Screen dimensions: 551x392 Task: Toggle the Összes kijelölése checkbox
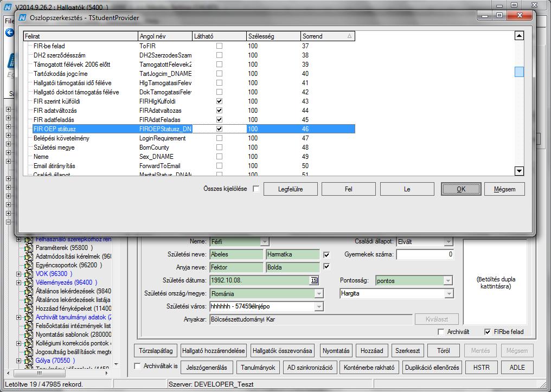[256, 189]
